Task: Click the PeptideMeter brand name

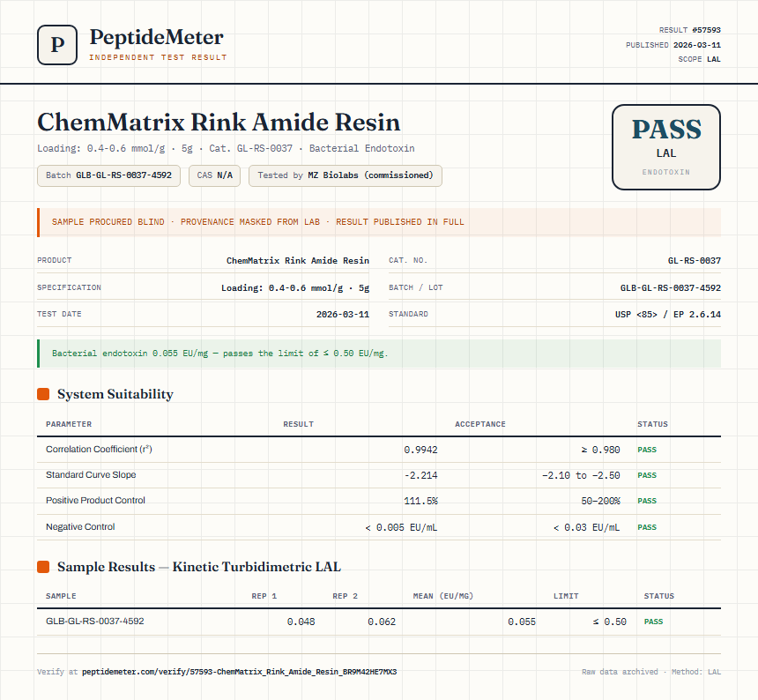Action: pyautogui.click(x=157, y=38)
